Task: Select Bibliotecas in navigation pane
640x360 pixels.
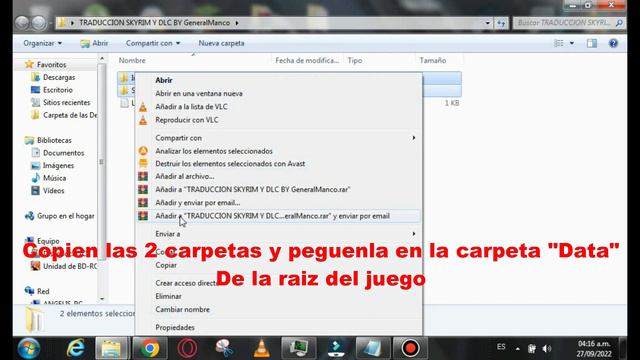Action: click(54, 140)
